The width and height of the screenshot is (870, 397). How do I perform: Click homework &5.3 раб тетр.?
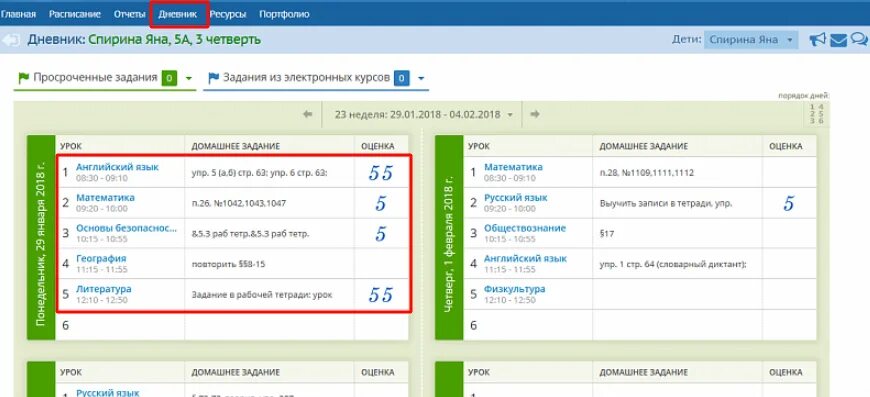pos(250,234)
